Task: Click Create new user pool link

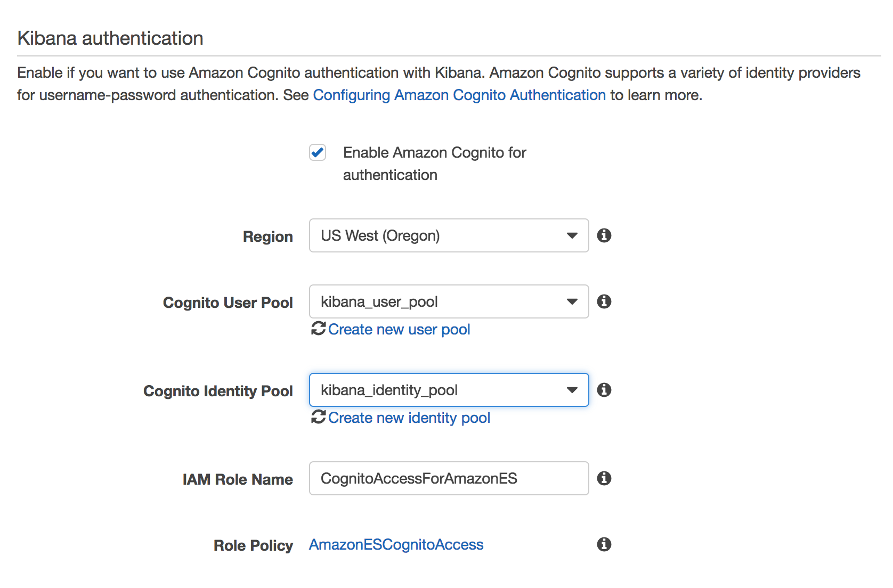Action: [x=399, y=329]
